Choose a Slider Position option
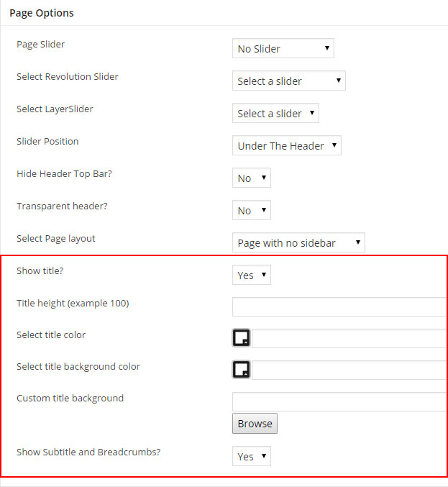The height and width of the screenshot is (487, 448). pos(286,146)
